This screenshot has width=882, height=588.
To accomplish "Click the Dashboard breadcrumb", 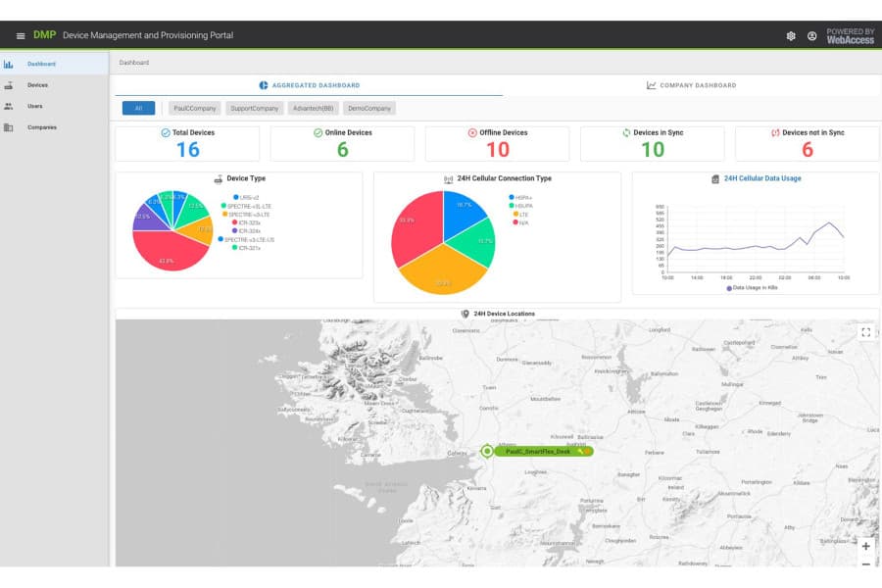I will pos(134,63).
